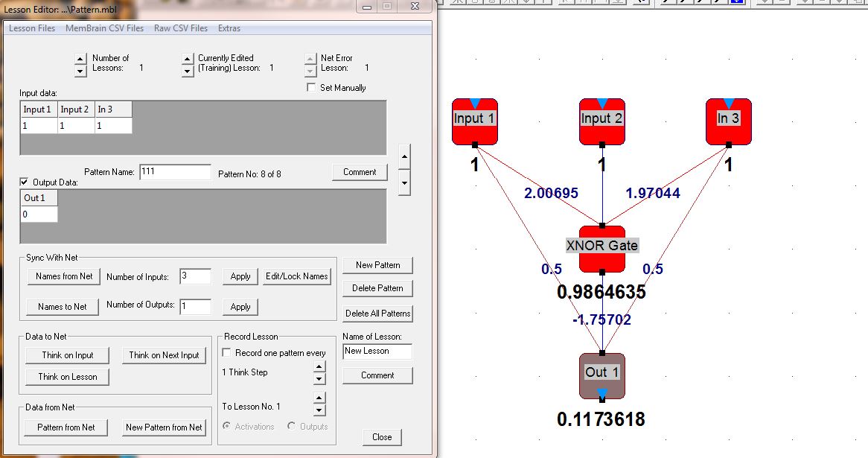The image size is (868, 458).
Task: Open the Lesson Files menu
Action: pyautogui.click(x=32, y=28)
